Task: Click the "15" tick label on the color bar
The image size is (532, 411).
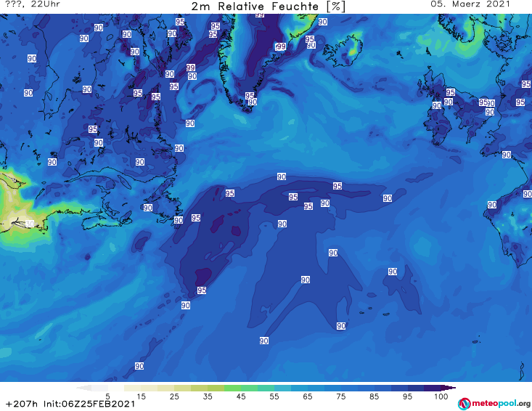Action: point(141,396)
